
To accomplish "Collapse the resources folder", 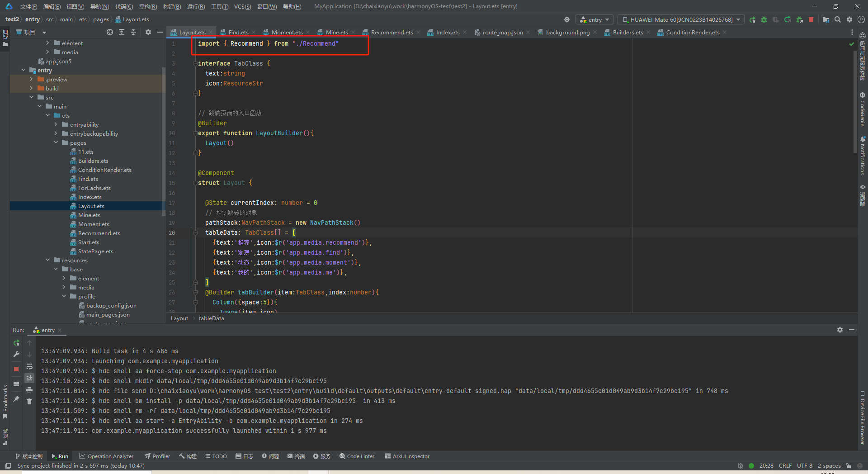I will [x=48, y=260].
